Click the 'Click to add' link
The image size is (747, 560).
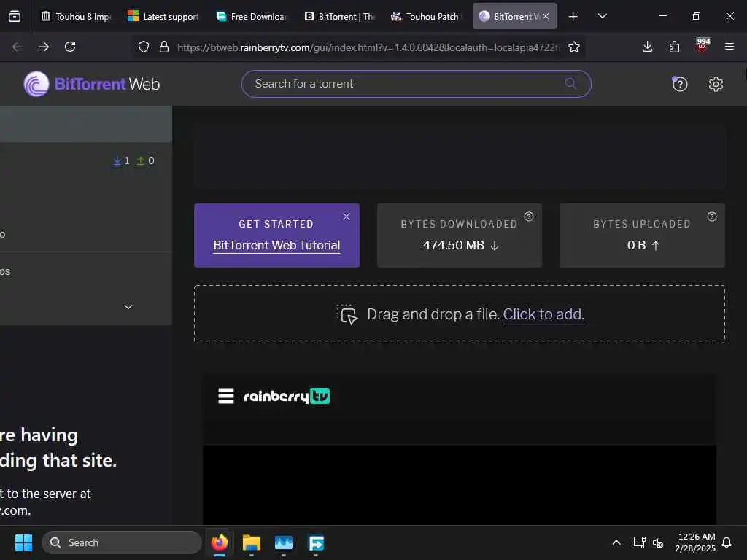point(543,314)
